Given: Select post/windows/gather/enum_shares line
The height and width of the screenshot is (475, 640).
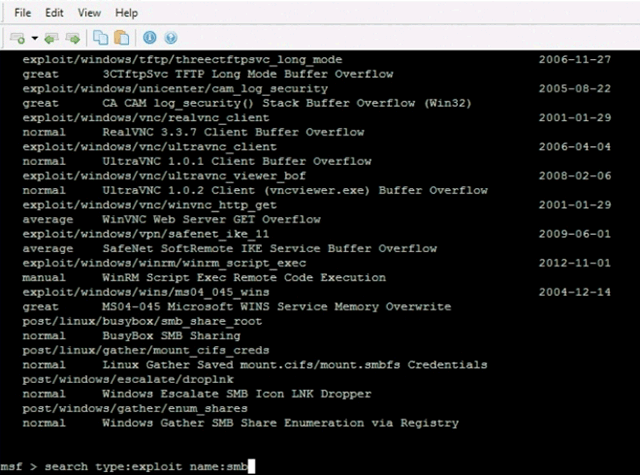Looking at the screenshot, I should pos(135,408).
